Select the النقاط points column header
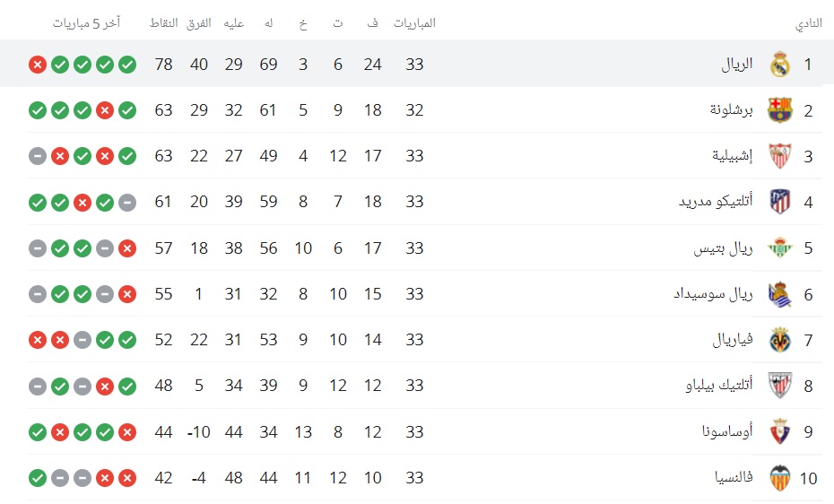 (163, 22)
